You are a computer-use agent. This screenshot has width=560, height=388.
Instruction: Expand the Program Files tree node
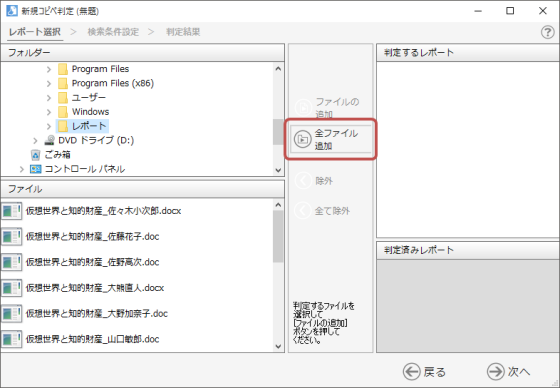pos(49,69)
